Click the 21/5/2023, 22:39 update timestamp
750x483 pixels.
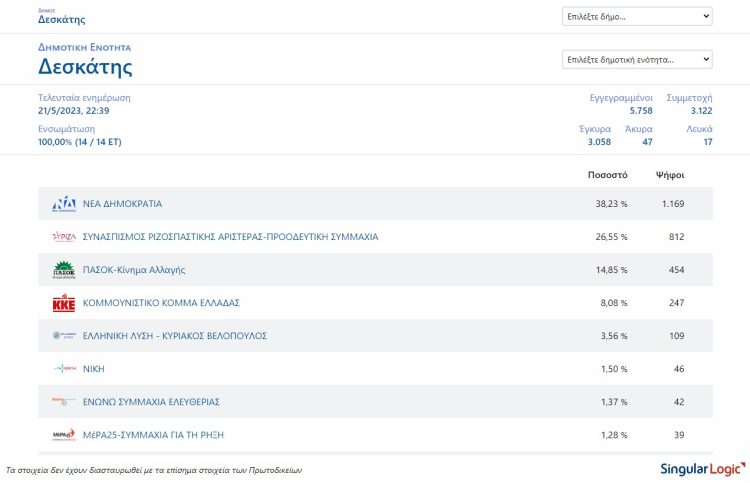(74, 110)
